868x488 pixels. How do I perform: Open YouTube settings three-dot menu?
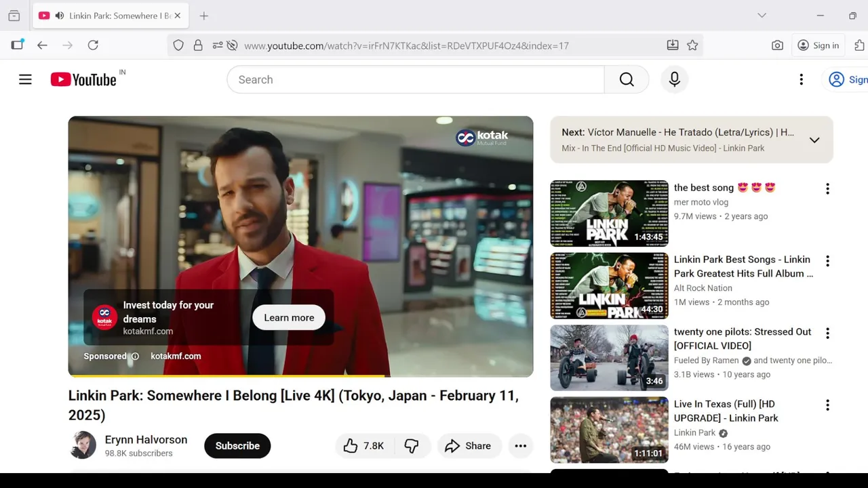[x=801, y=79]
